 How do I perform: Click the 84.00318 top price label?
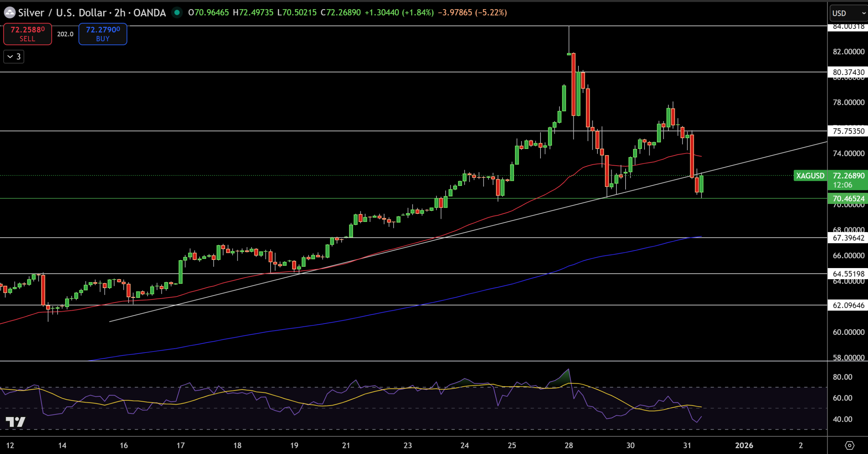click(x=848, y=27)
